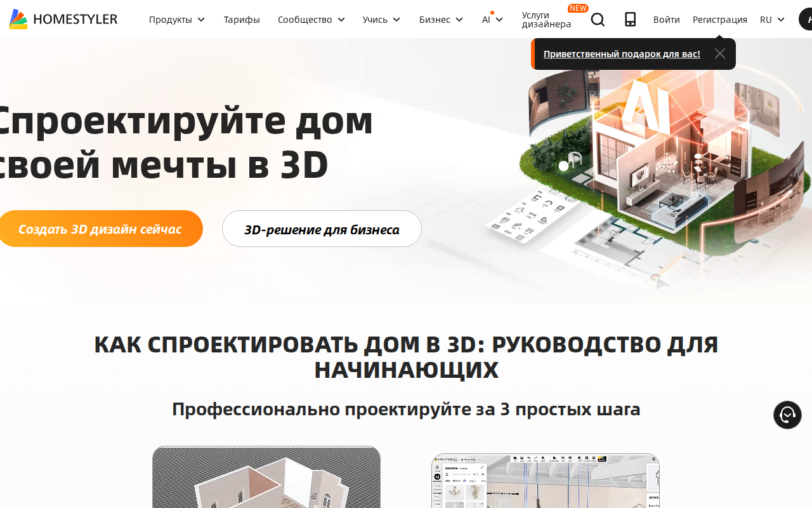812x508 pixels.
Task: Click Создать 3D дизайн сейчас button
Action: coord(100,229)
